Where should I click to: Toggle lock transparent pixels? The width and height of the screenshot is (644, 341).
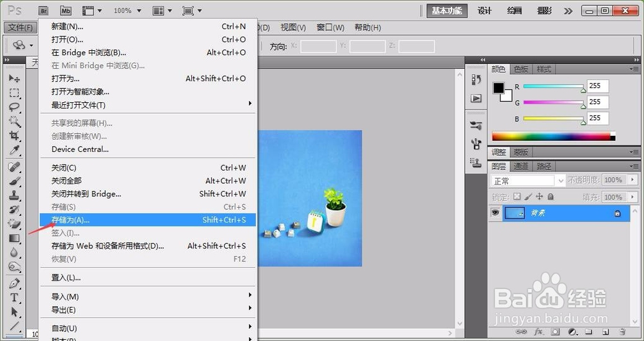pyautogui.click(x=517, y=196)
